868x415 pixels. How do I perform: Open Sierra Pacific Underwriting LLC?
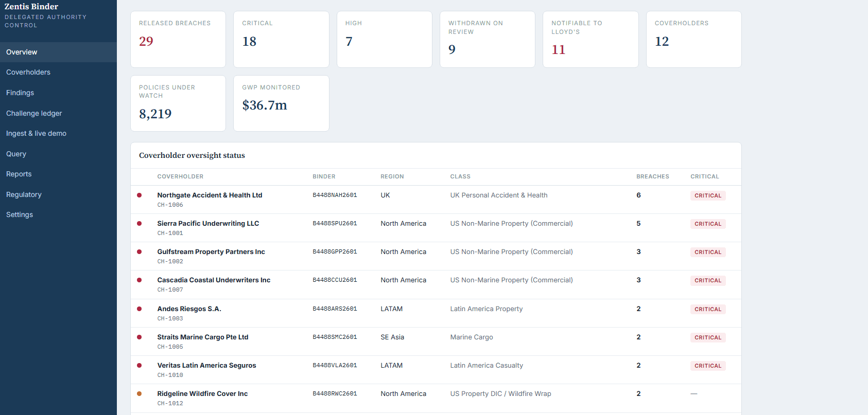[208, 224]
